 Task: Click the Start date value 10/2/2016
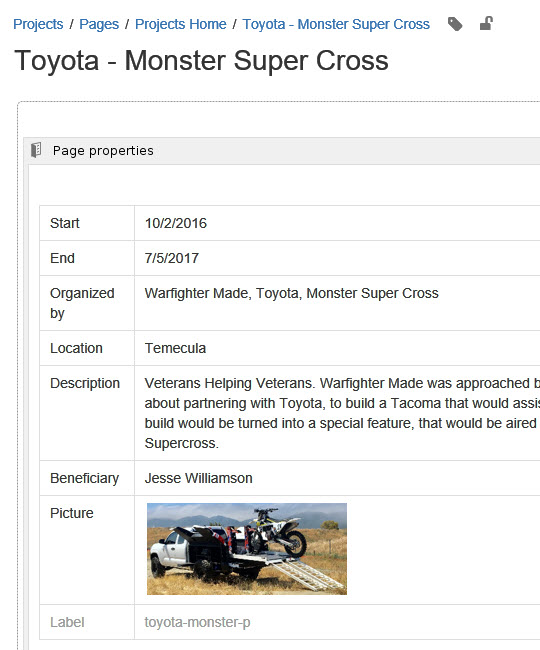(x=176, y=223)
